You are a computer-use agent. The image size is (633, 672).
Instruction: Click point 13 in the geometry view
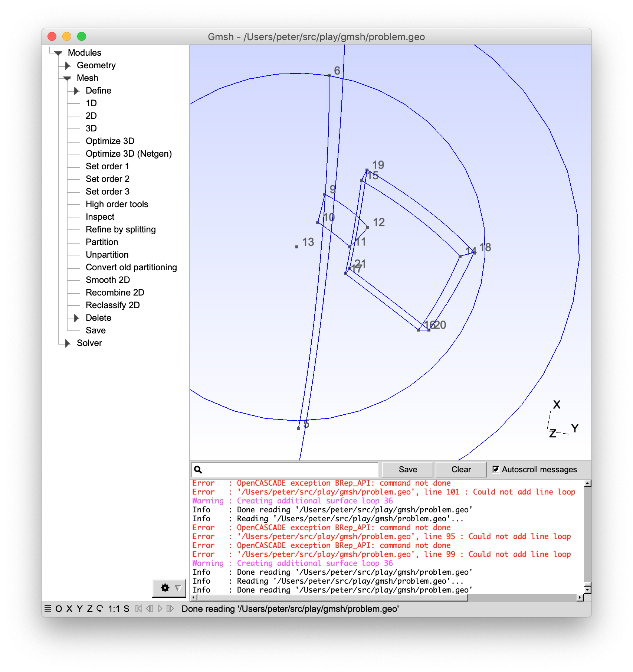(297, 247)
